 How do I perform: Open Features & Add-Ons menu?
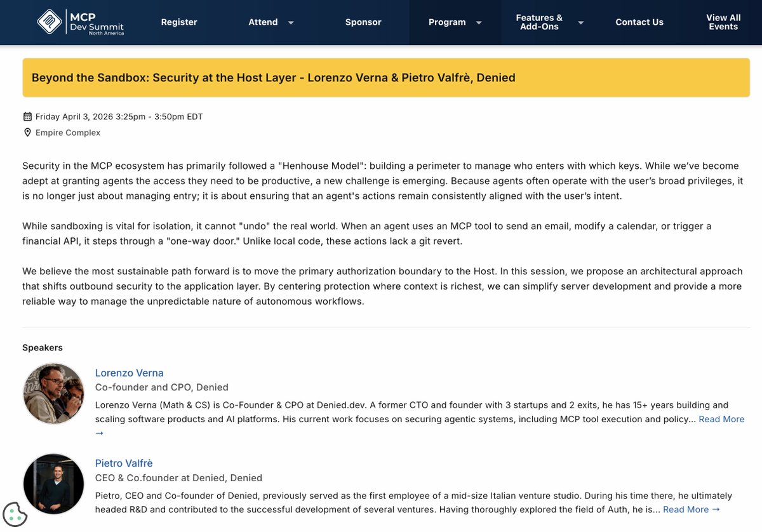(539, 22)
